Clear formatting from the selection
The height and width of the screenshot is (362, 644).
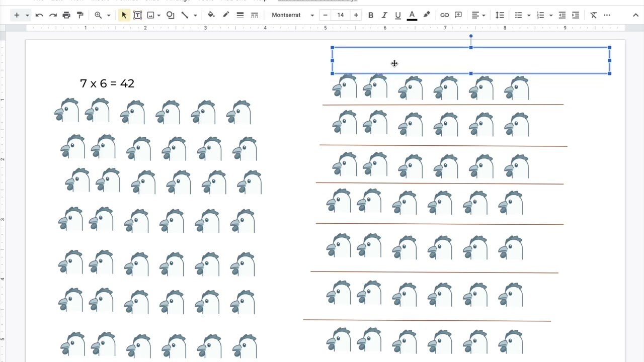point(594,15)
